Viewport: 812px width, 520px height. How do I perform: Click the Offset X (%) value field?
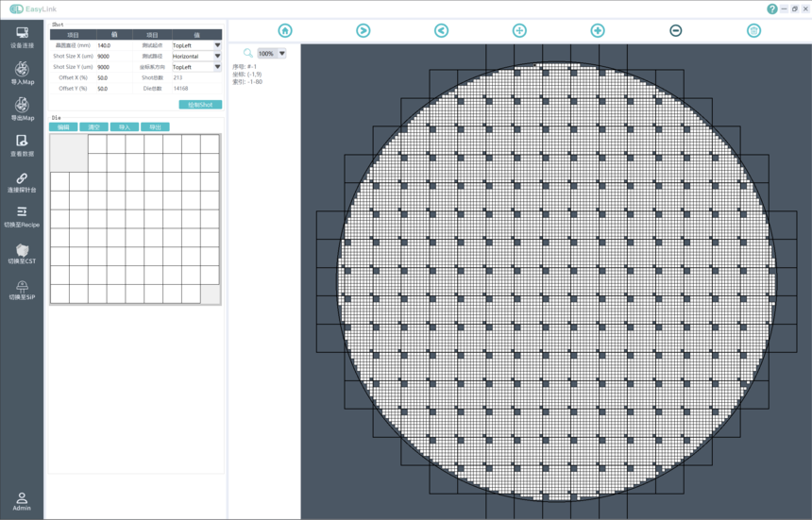click(x=114, y=77)
